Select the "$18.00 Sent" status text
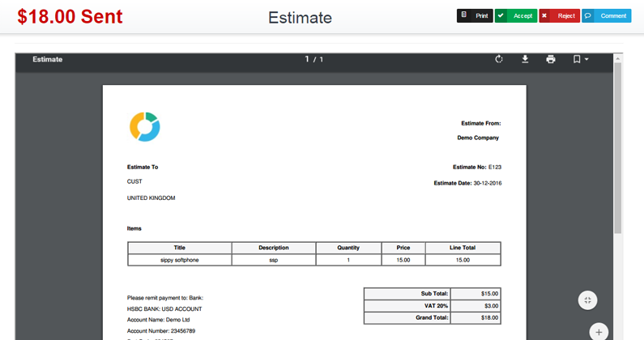 [x=70, y=17]
